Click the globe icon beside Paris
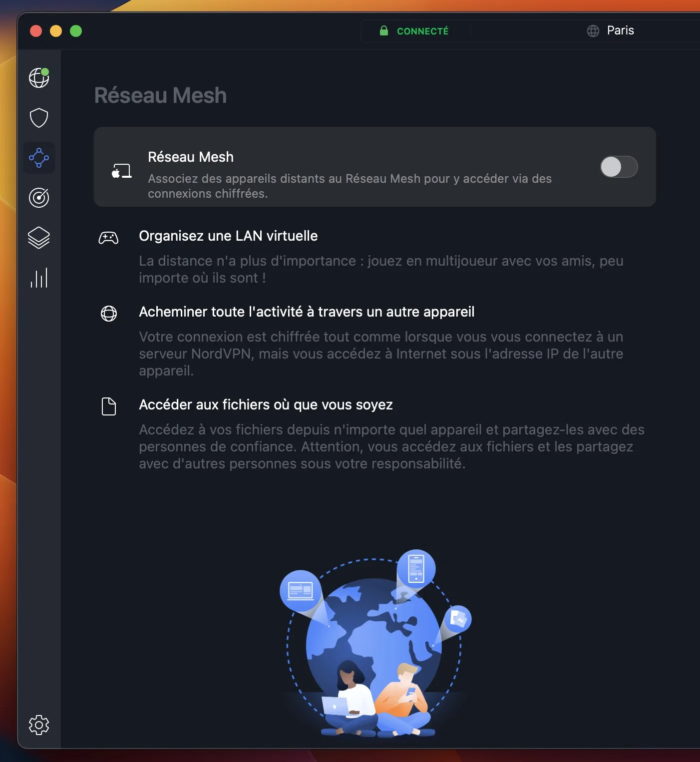 point(593,31)
